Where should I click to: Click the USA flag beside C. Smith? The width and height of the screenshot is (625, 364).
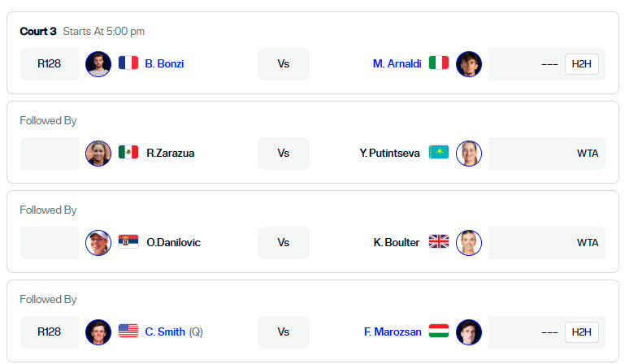[128, 331]
